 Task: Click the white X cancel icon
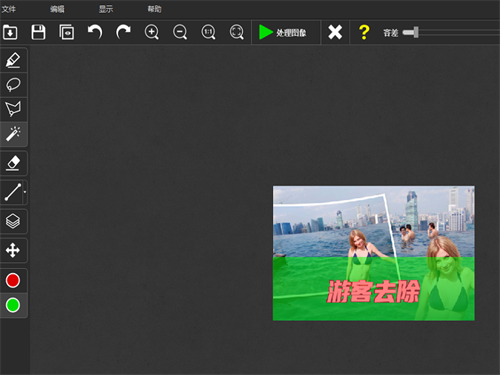335,32
